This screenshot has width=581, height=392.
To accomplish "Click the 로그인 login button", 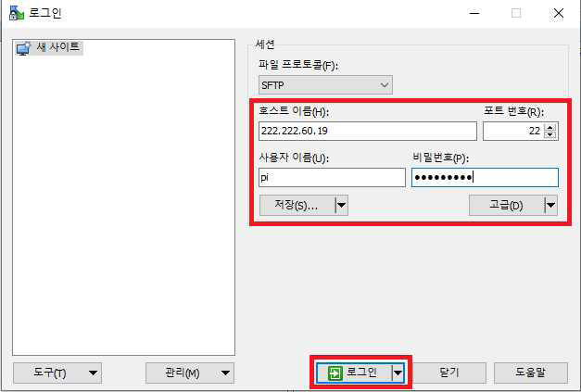I will point(354,373).
